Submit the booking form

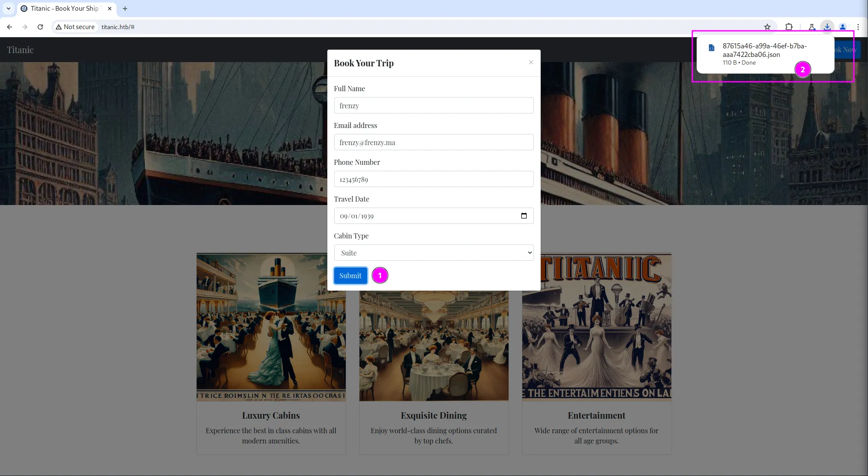coord(350,276)
